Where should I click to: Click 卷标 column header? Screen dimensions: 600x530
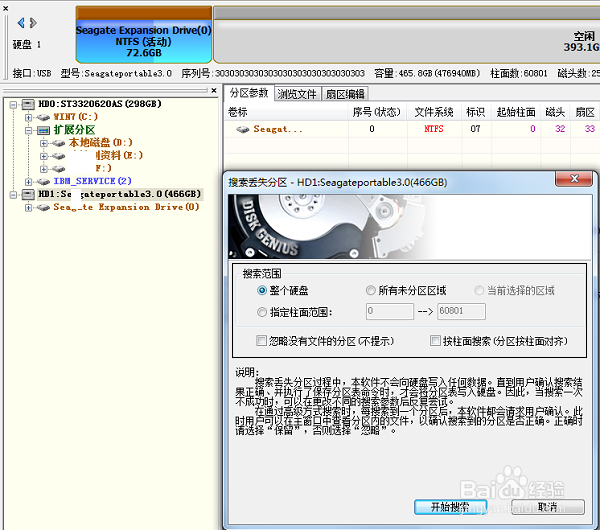tap(286, 112)
